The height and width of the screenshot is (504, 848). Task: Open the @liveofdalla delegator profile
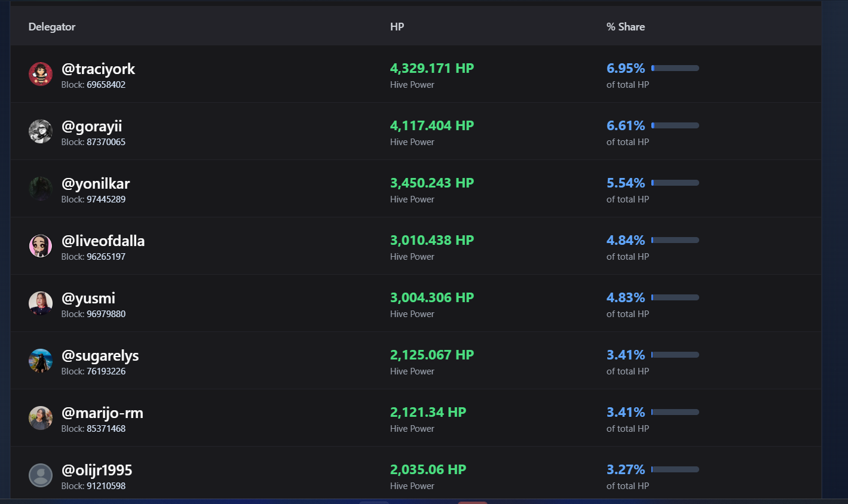(103, 241)
